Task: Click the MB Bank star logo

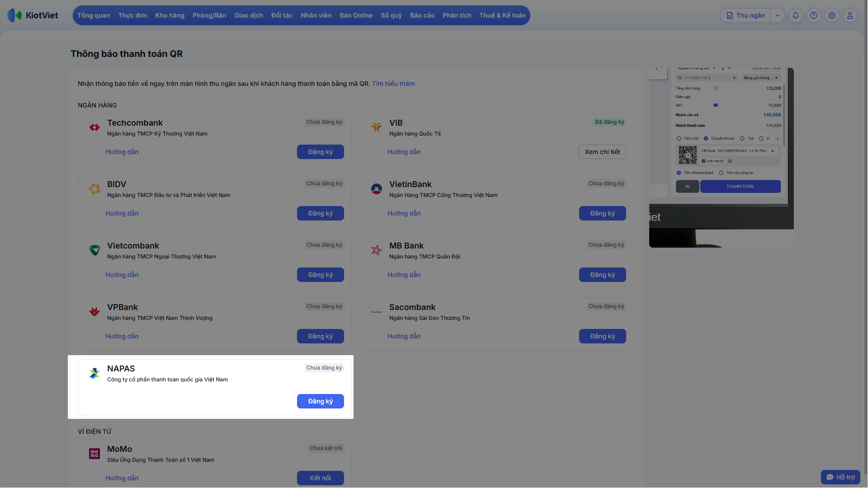Action: pos(377,250)
